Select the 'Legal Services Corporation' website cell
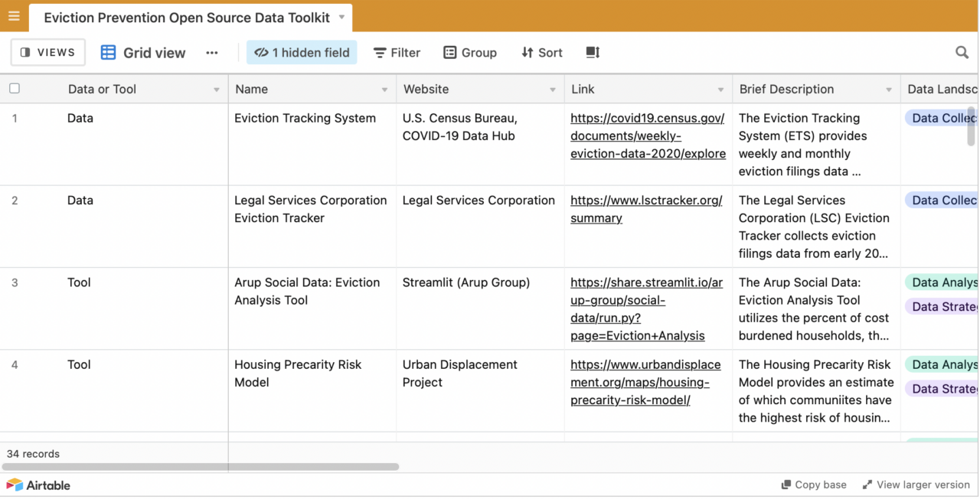This screenshot has width=980, height=499. [480, 227]
